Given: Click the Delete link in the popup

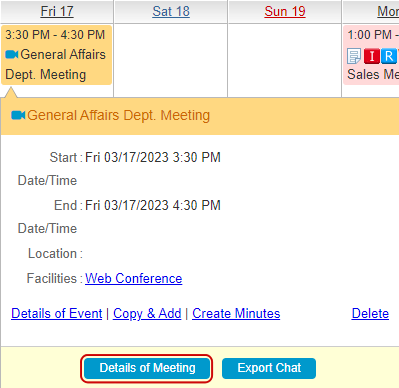Looking at the screenshot, I should point(370,313).
